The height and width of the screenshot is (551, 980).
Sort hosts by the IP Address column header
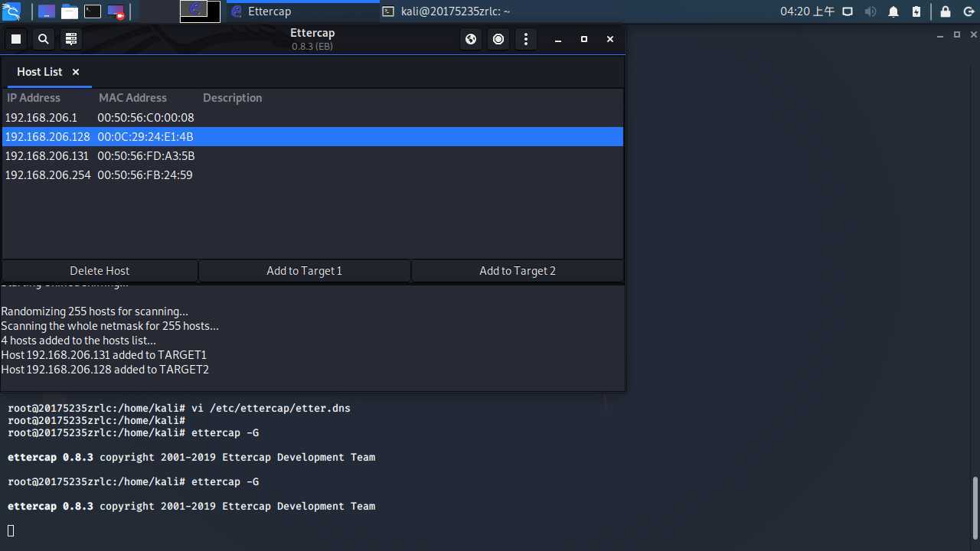34,98
